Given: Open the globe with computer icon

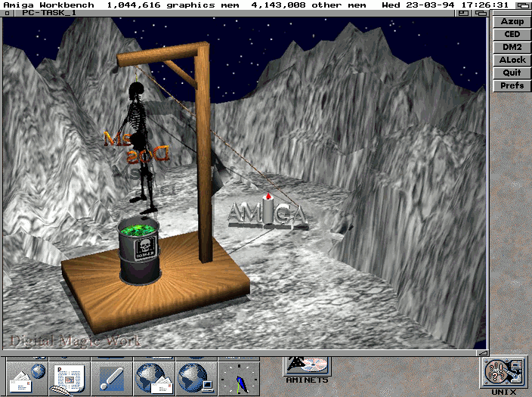Looking at the screenshot, I should [196, 378].
